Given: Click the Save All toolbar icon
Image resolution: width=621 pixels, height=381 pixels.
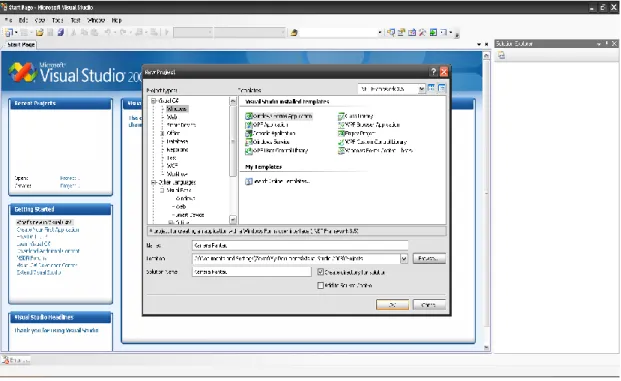Looking at the screenshot, I should pos(61,32).
